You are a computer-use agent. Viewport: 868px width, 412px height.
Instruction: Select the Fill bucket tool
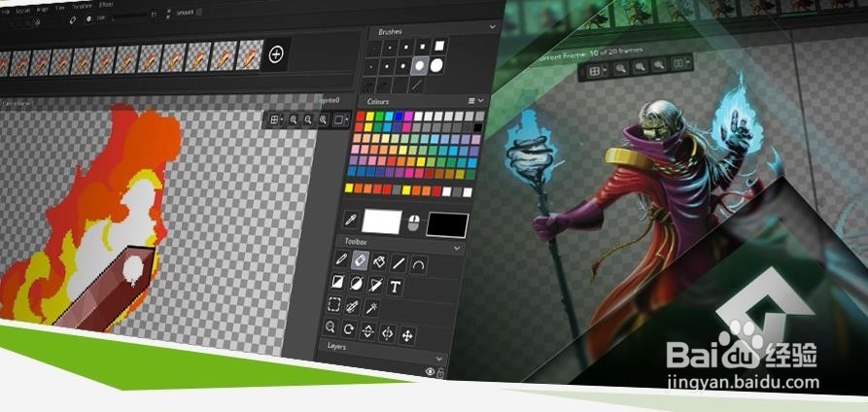pyautogui.click(x=379, y=261)
